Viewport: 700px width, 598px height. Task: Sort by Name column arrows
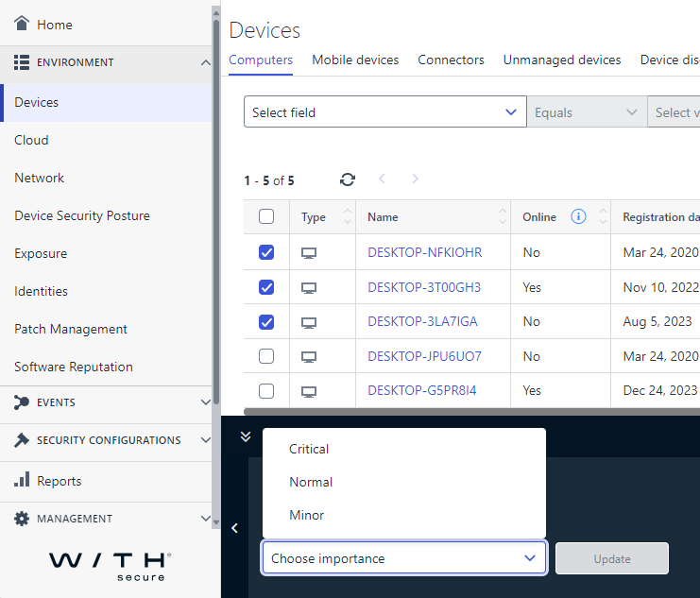click(503, 216)
